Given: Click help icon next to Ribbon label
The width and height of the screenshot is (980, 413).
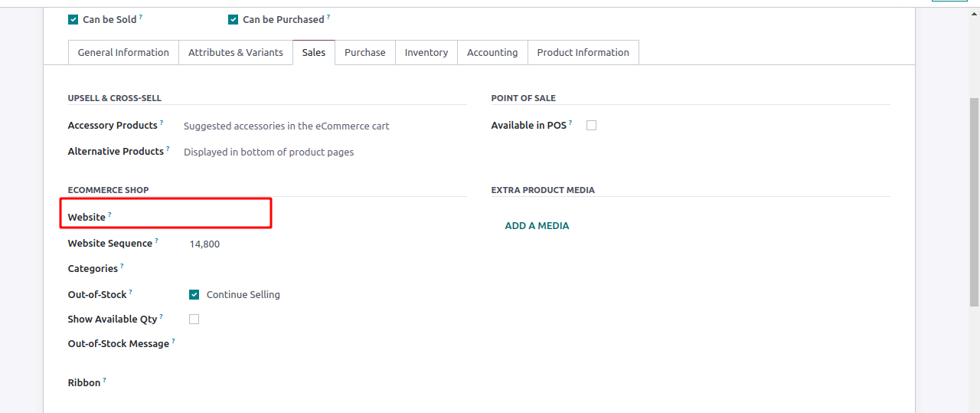Looking at the screenshot, I should click(x=105, y=380).
